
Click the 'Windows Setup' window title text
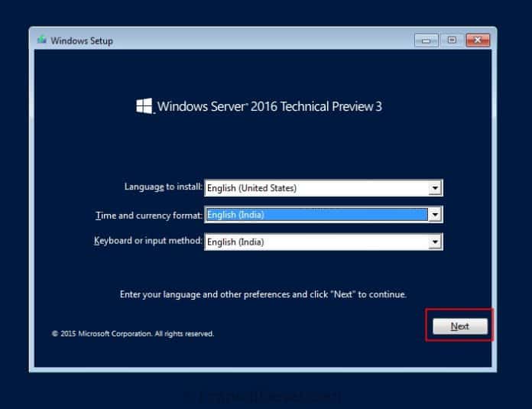pos(82,41)
